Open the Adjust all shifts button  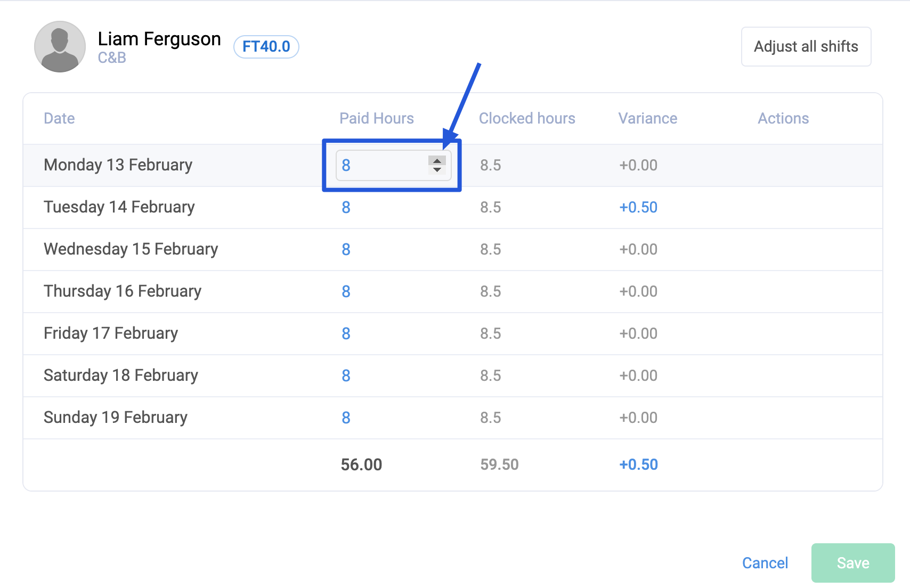[x=806, y=47]
